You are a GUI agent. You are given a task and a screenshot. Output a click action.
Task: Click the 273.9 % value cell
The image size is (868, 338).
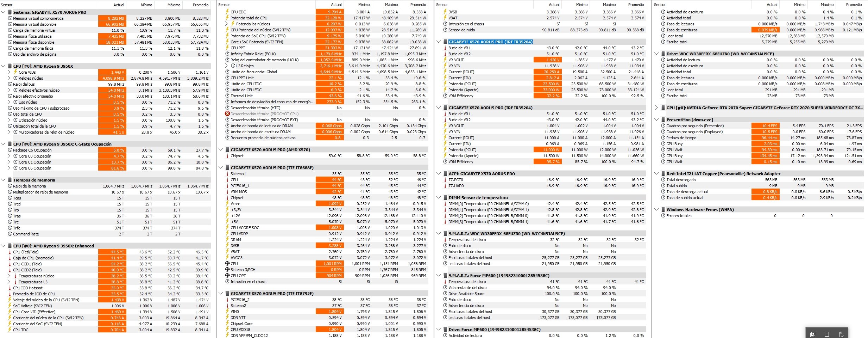click(x=329, y=102)
